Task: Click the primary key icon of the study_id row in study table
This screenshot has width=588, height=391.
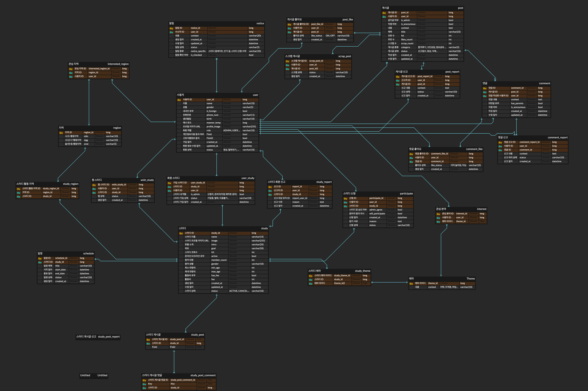Action: pos(181,233)
